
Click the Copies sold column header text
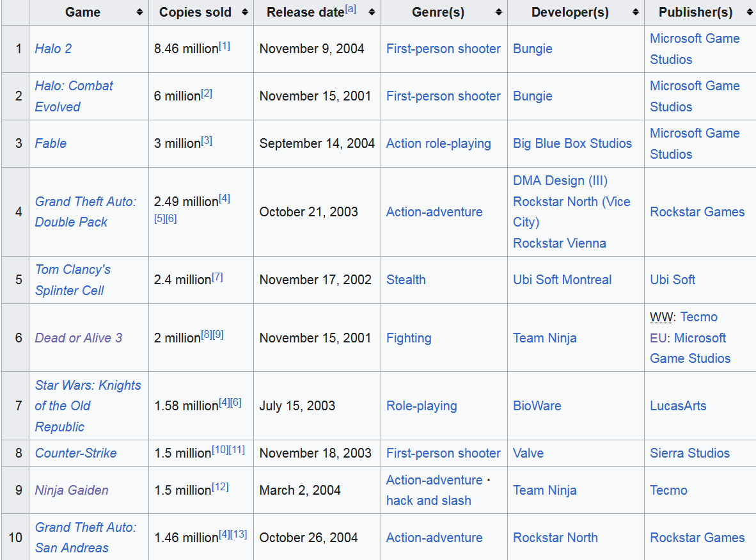click(195, 12)
